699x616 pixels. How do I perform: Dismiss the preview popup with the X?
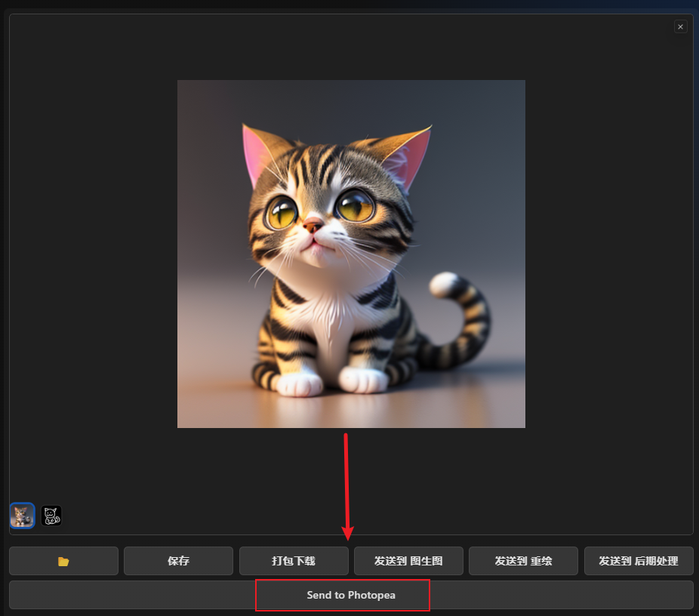point(680,26)
